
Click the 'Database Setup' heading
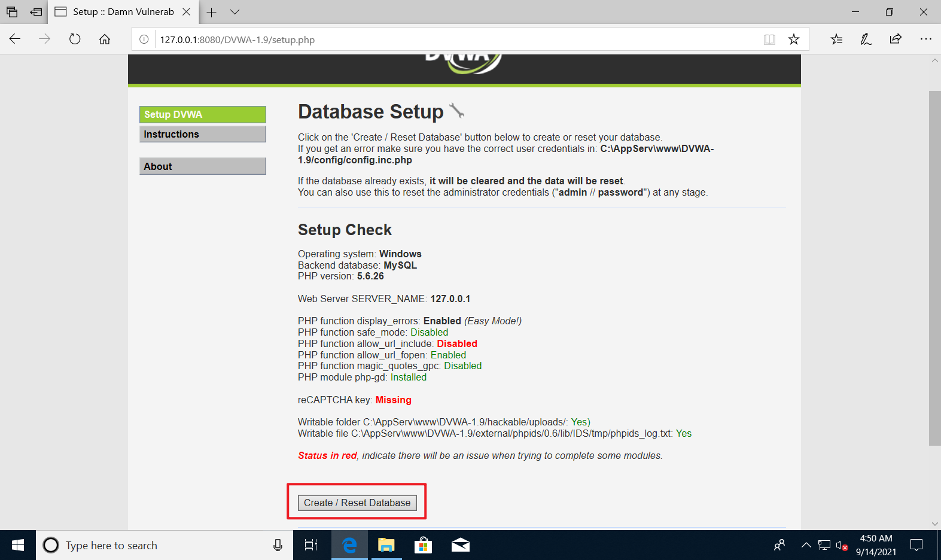[x=371, y=112]
